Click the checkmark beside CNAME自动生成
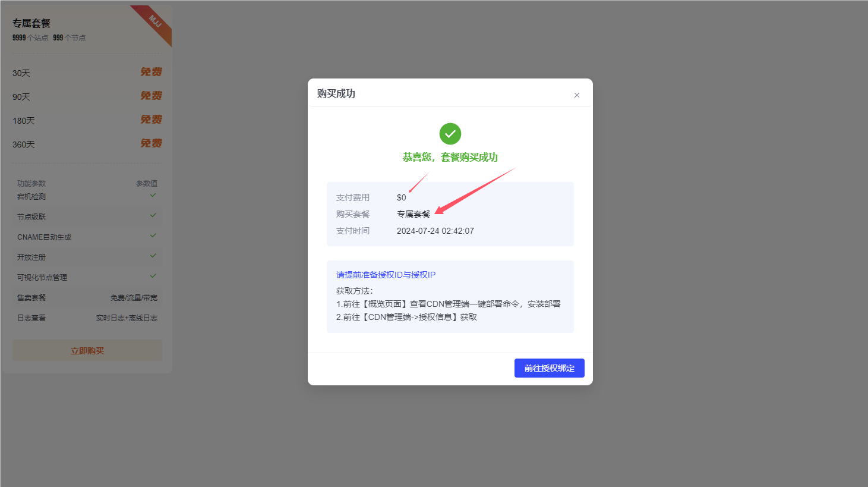 pos(153,236)
